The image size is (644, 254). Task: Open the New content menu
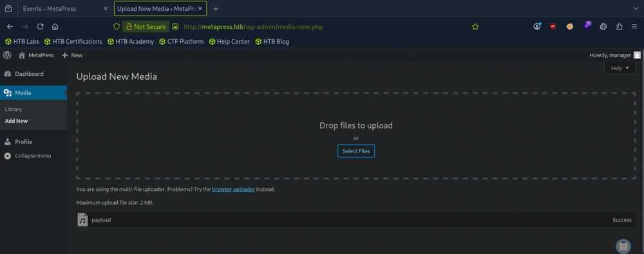[72, 55]
